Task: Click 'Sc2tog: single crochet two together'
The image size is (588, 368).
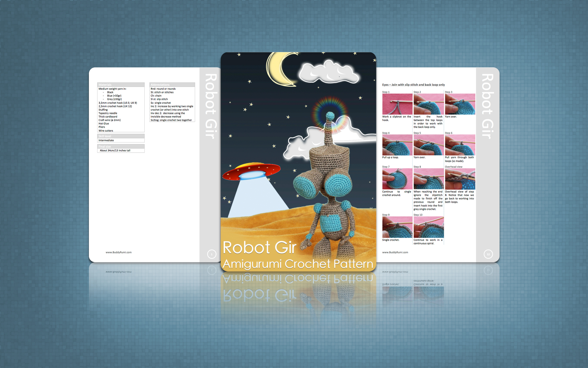Action: (x=171, y=120)
